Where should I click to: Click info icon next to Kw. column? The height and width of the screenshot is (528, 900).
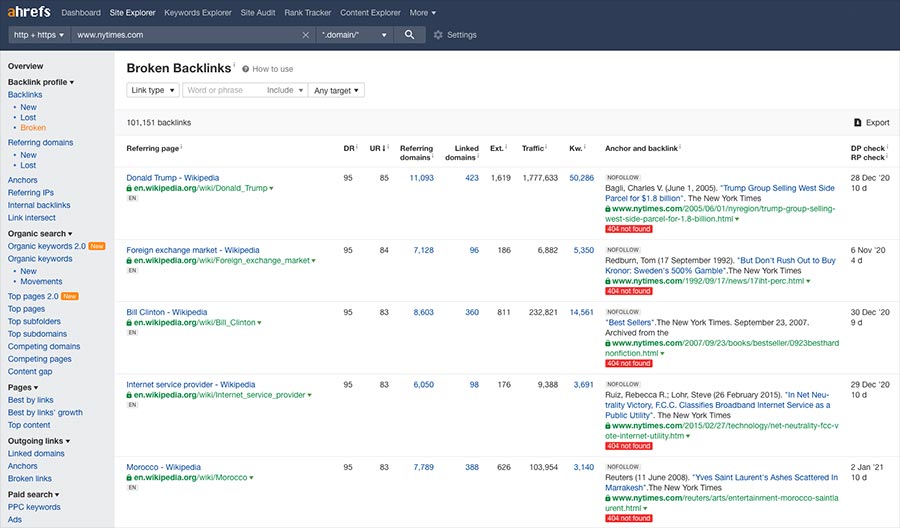584,147
